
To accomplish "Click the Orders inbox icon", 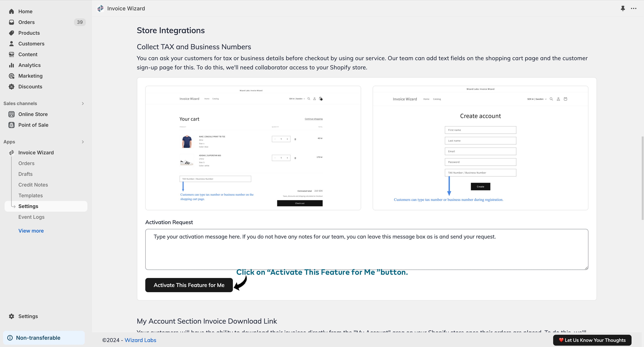I will click(11, 22).
